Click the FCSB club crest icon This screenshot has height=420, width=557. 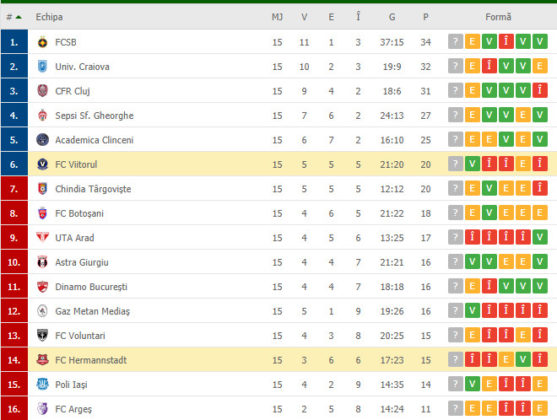(x=43, y=42)
